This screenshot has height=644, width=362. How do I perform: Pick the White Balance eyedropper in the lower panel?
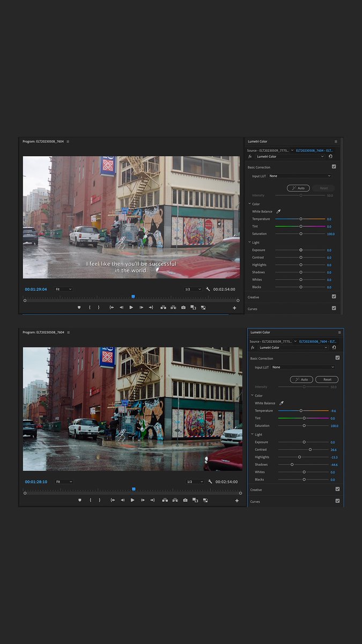(x=281, y=403)
